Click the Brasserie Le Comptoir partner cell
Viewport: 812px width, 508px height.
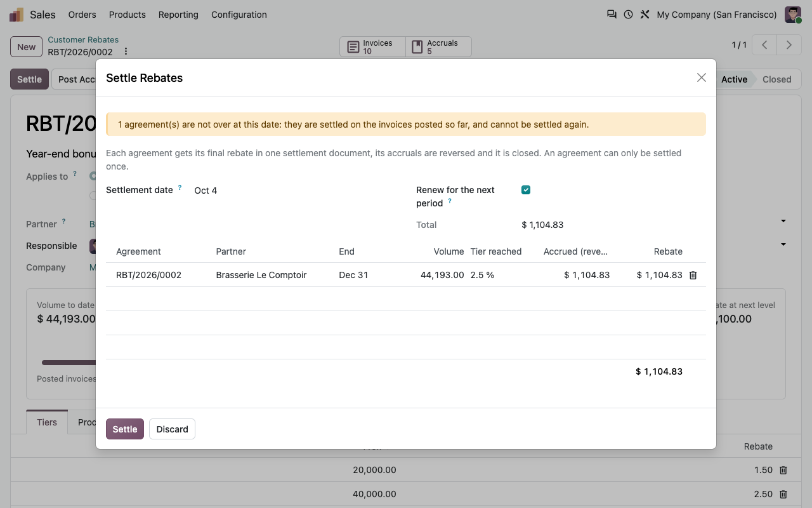[261, 275]
